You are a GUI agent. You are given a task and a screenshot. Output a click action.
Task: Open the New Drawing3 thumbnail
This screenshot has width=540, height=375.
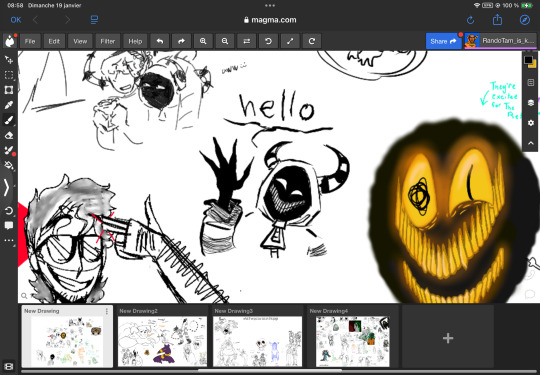click(257, 336)
